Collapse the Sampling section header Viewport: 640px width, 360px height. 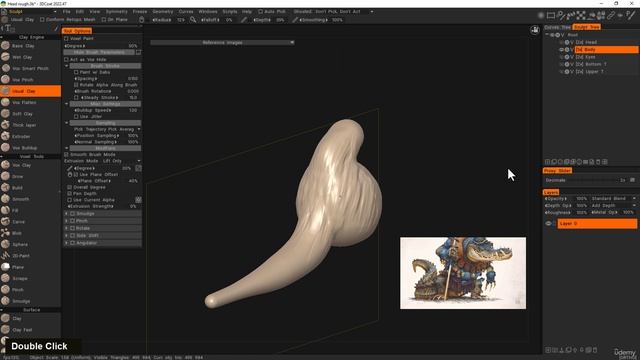tap(105, 123)
